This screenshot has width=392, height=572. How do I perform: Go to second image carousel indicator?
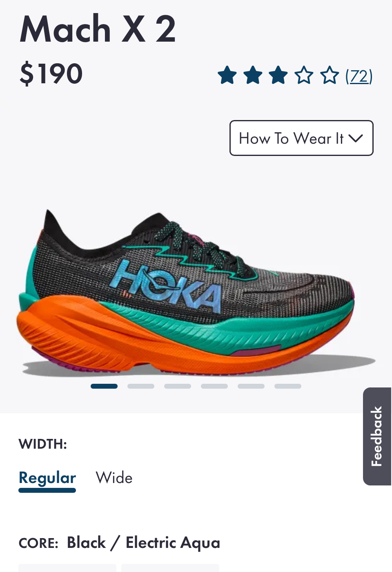point(141,386)
